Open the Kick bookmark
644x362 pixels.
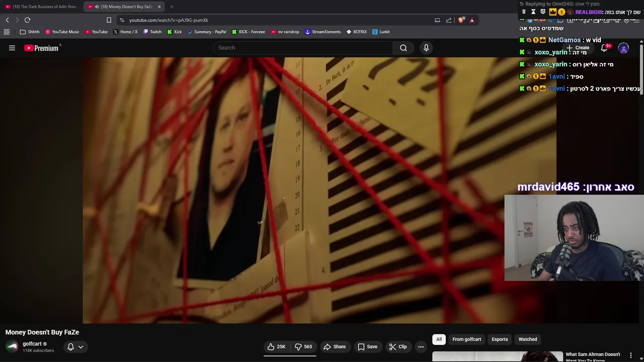click(x=175, y=32)
